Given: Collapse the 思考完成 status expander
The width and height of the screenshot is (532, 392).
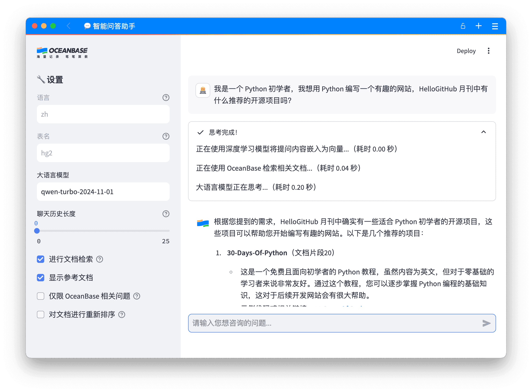Looking at the screenshot, I should point(483,132).
